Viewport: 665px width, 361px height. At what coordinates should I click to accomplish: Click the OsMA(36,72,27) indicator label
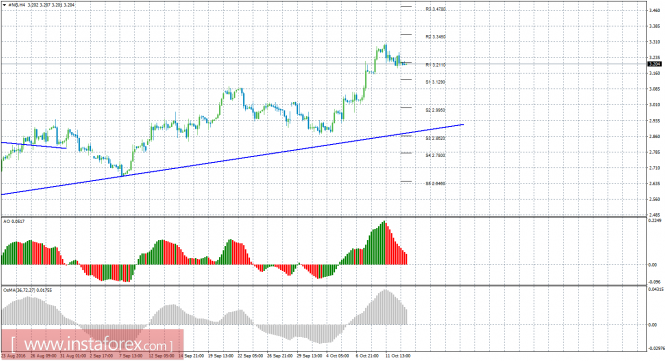tap(22, 290)
